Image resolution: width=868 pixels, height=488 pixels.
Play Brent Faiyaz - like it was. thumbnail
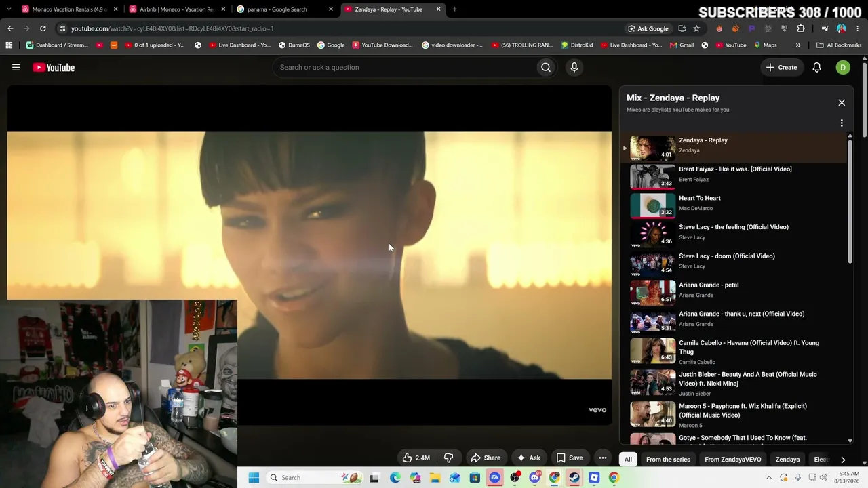point(653,176)
